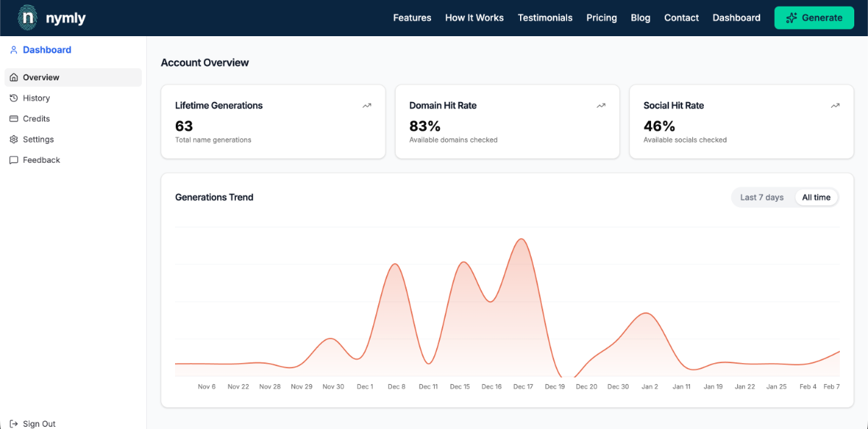Open the Pricing page from navbar
This screenshot has height=429, width=868.
point(601,17)
